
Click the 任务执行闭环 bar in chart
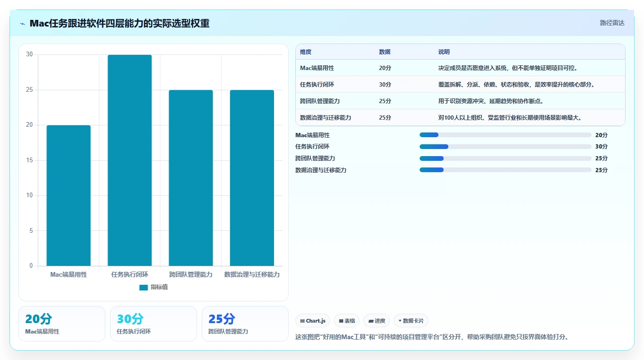(x=129, y=160)
